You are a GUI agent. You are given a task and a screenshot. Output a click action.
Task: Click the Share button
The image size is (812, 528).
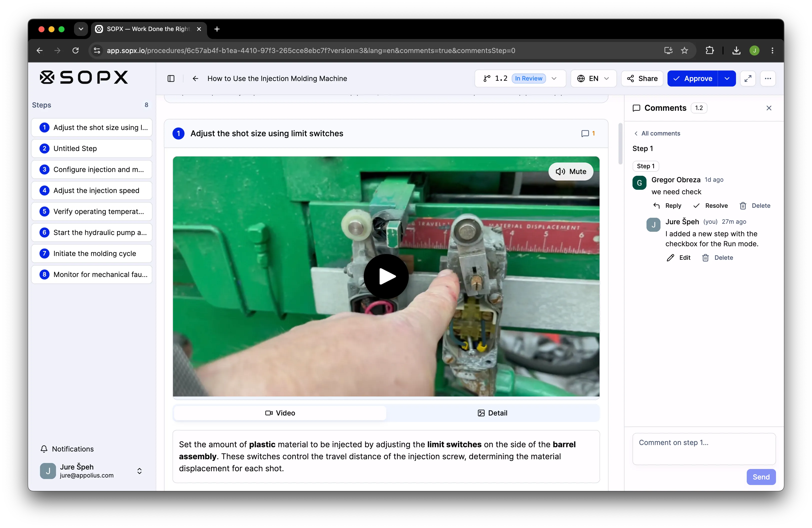[642, 78]
